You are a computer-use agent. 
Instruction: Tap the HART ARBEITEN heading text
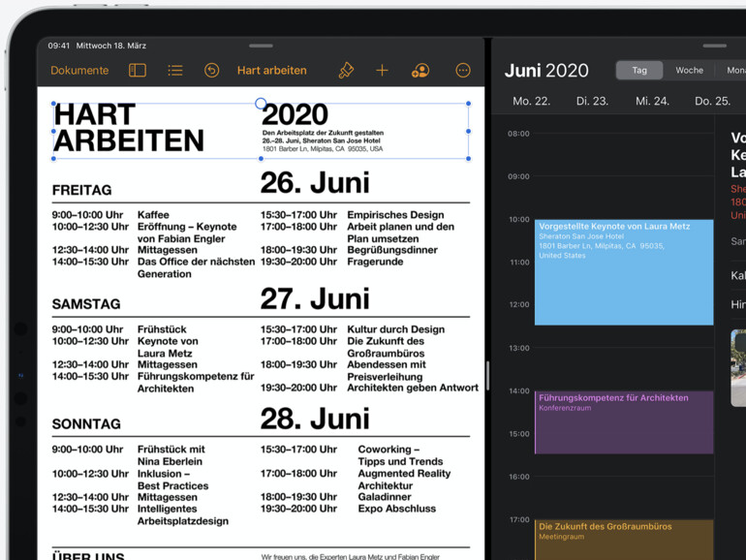tap(129, 128)
